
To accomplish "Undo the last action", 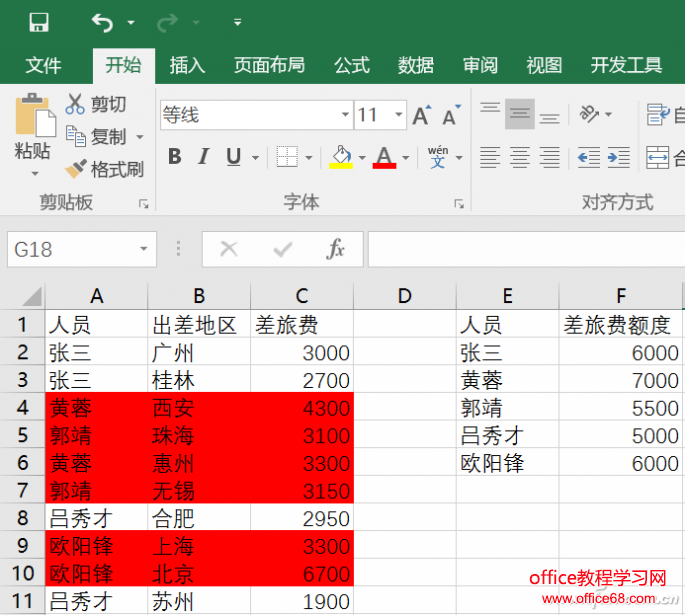I will point(103,22).
